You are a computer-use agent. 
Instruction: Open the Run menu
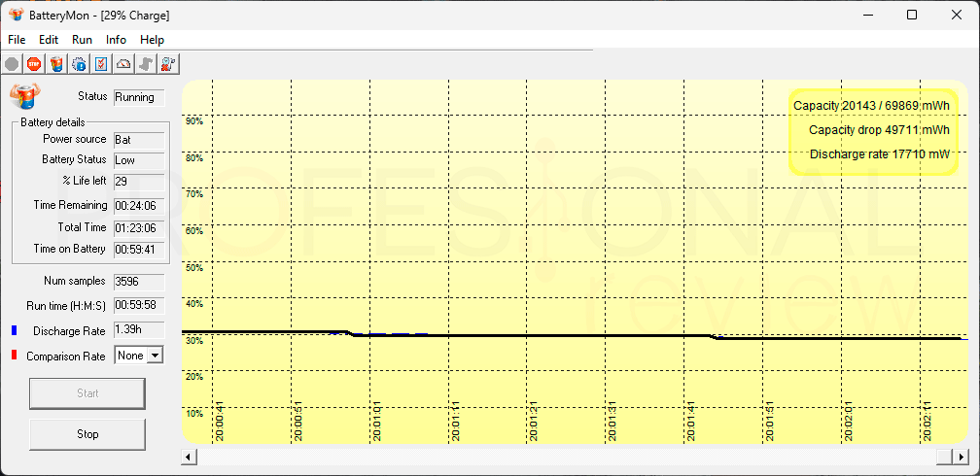click(x=82, y=40)
